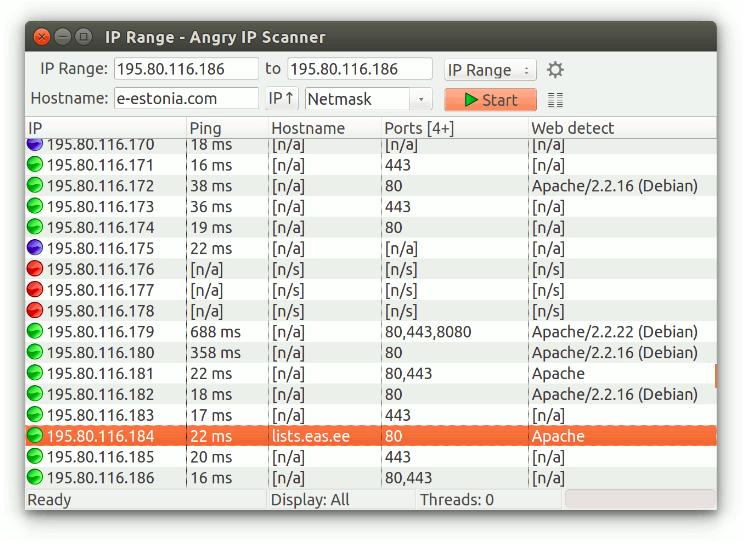Click the green status icon for 195.80.116.186
This screenshot has height=542, width=755.
pyautogui.click(x=35, y=477)
